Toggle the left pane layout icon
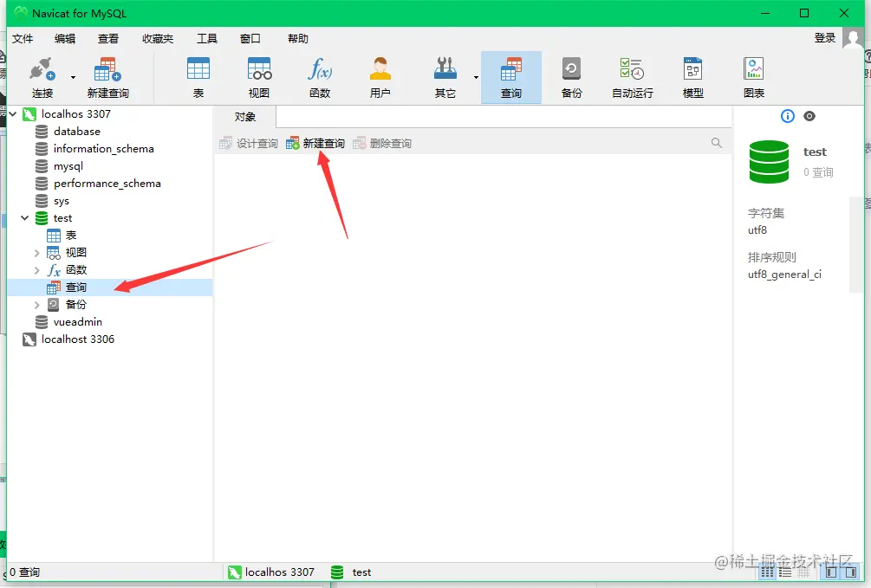 [831, 572]
